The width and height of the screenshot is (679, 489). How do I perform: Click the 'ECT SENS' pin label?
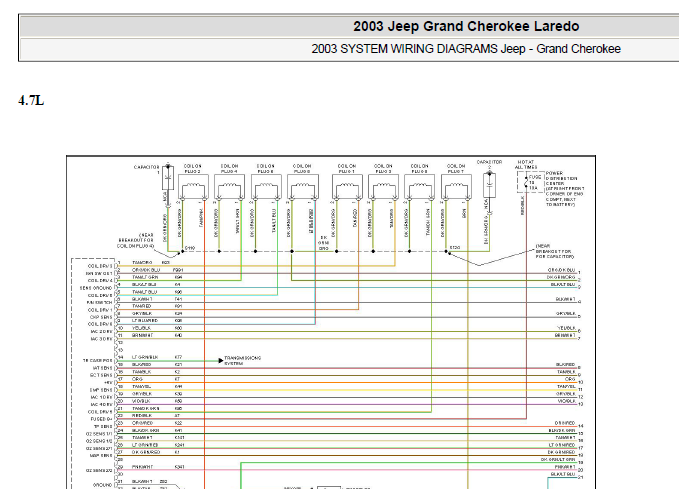101,376
